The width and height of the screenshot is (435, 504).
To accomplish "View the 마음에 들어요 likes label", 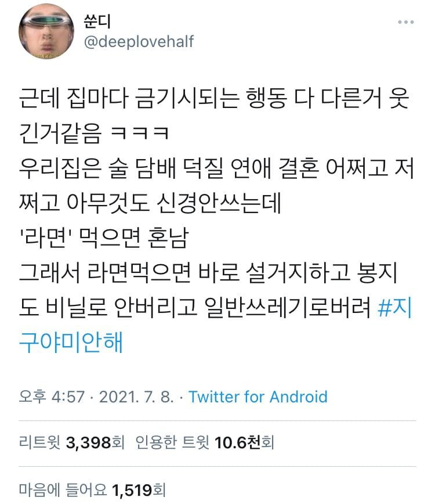I will 63,490.
